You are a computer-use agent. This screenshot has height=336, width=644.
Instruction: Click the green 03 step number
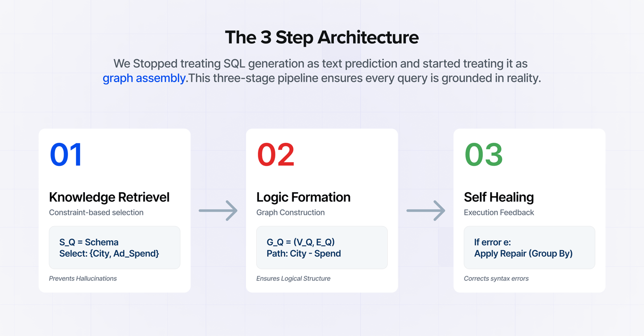pos(484,155)
